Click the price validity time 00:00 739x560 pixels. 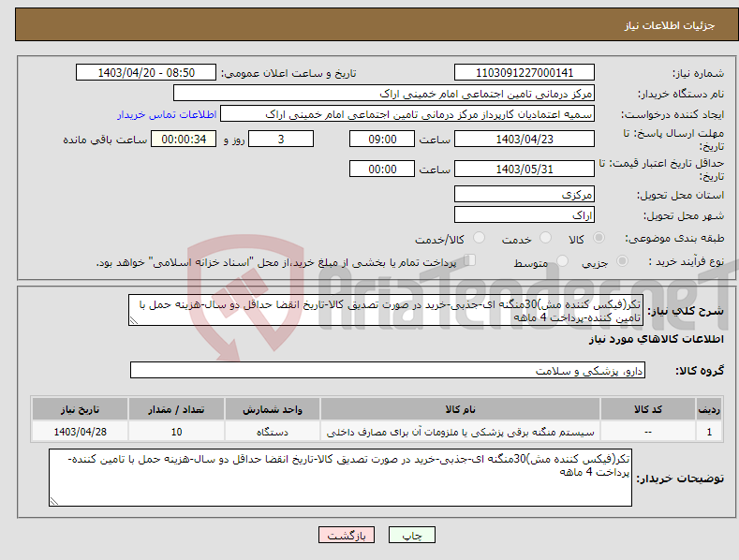pos(382,169)
